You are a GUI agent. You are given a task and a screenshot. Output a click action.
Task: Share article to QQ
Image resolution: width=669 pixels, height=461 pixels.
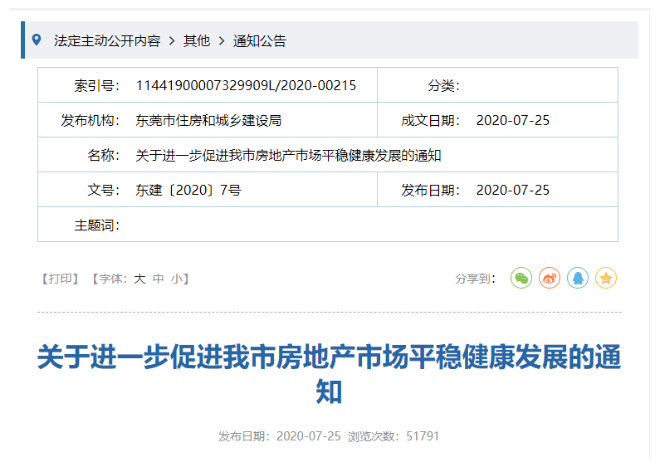(578, 278)
